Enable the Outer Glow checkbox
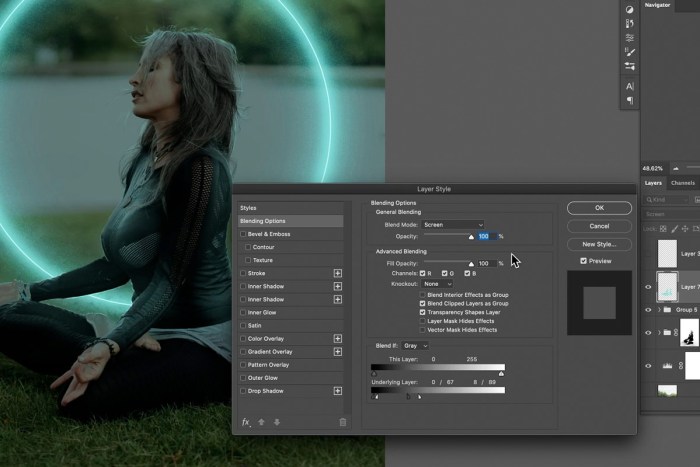This screenshot has width=700, height=467. 243,378
